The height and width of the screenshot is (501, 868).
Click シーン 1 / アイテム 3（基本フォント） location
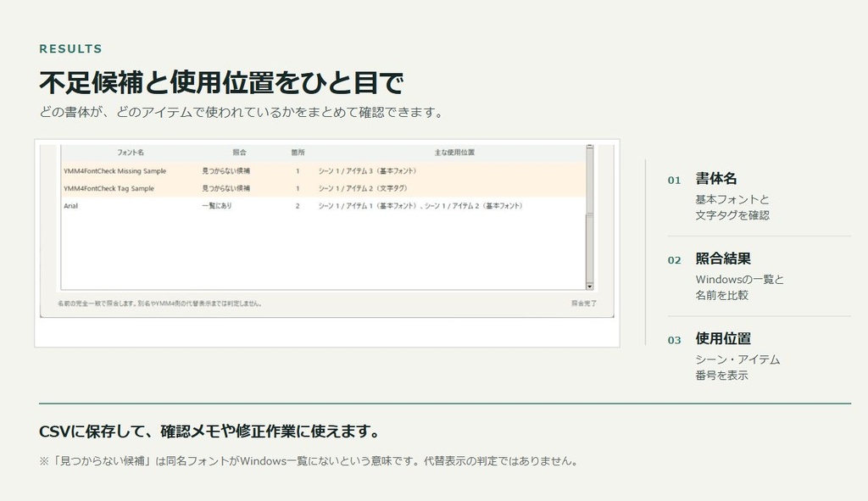tap(367, 171)
